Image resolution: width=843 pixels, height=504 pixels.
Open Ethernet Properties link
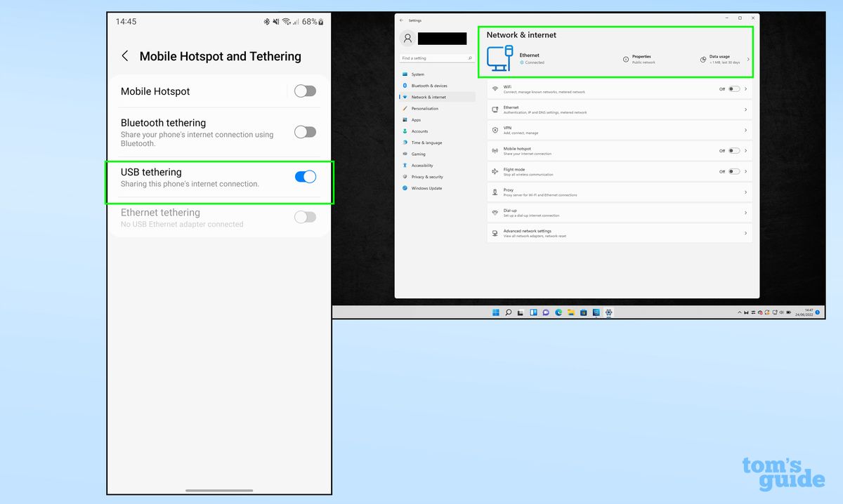641,58
